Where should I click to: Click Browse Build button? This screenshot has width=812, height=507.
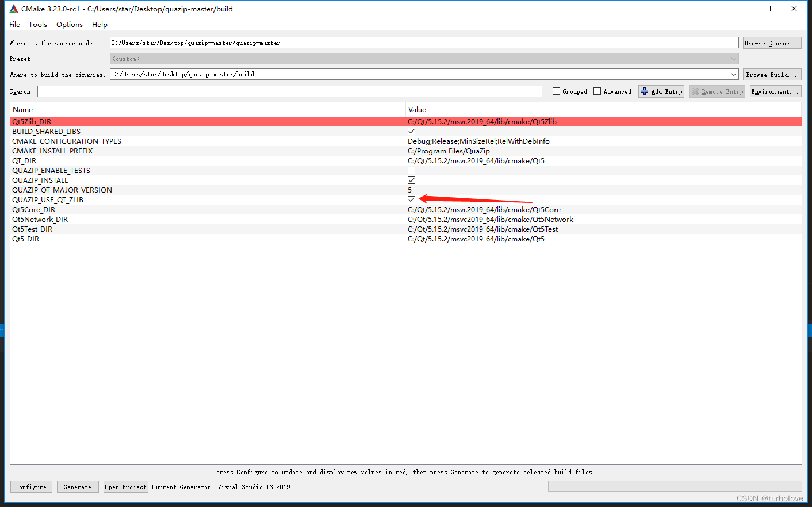pyautogui.click(x=772, y=75)
